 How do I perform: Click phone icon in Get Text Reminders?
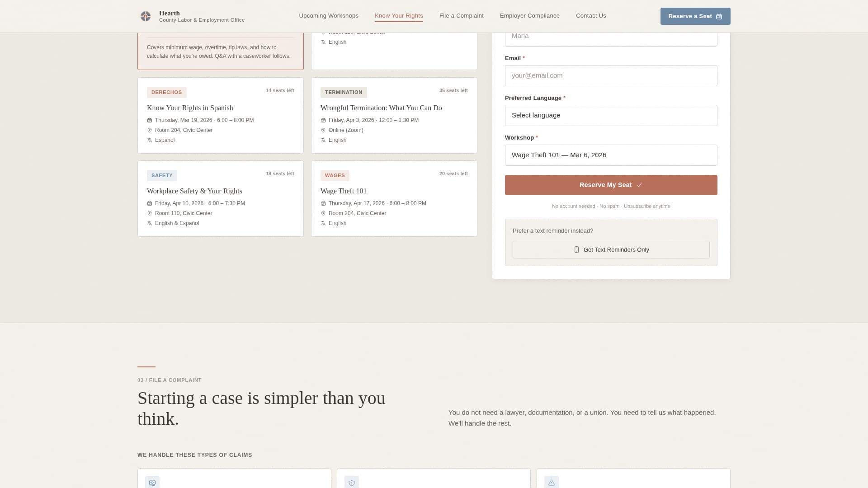tap(576, 250)
